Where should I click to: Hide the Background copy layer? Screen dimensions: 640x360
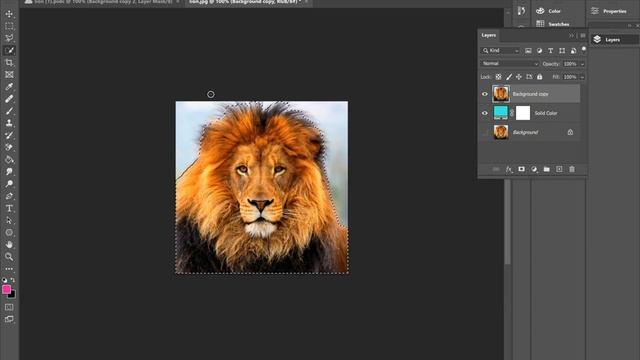(484, 94)
